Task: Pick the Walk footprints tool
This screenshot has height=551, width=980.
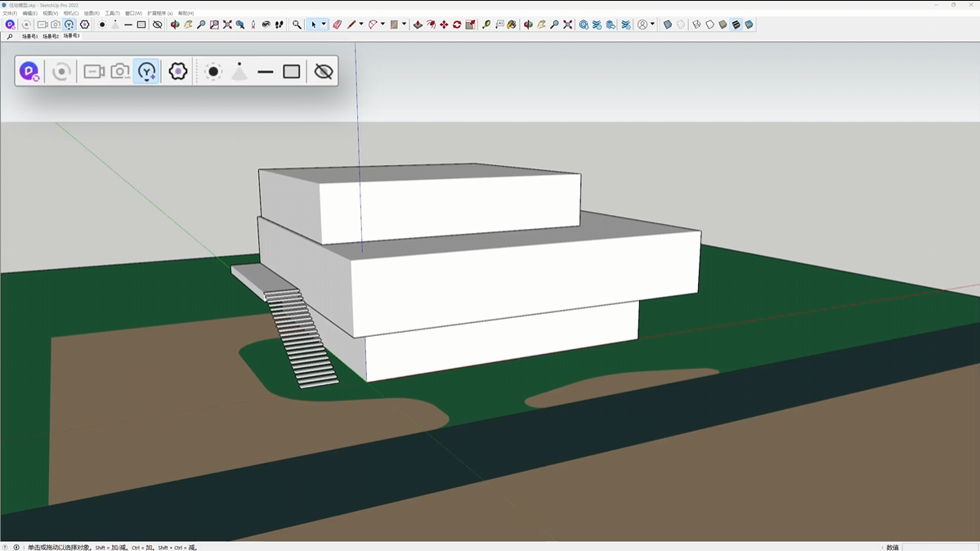Action: pos(280,25)
